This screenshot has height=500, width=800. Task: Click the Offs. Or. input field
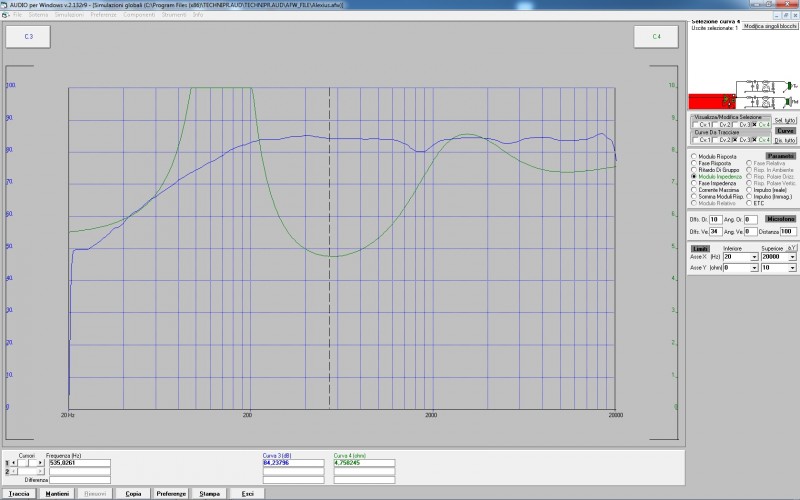coord(716,219)
